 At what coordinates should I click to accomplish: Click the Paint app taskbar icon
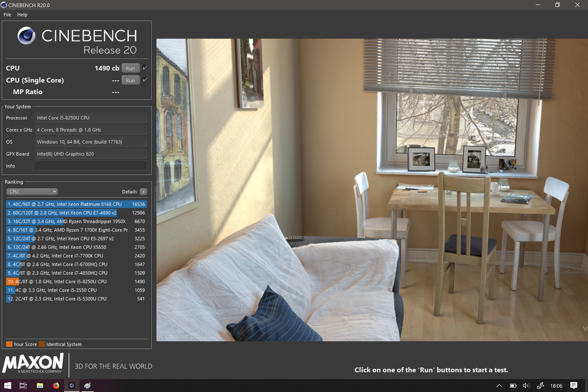pyautogui.click(x=87, y=385)
